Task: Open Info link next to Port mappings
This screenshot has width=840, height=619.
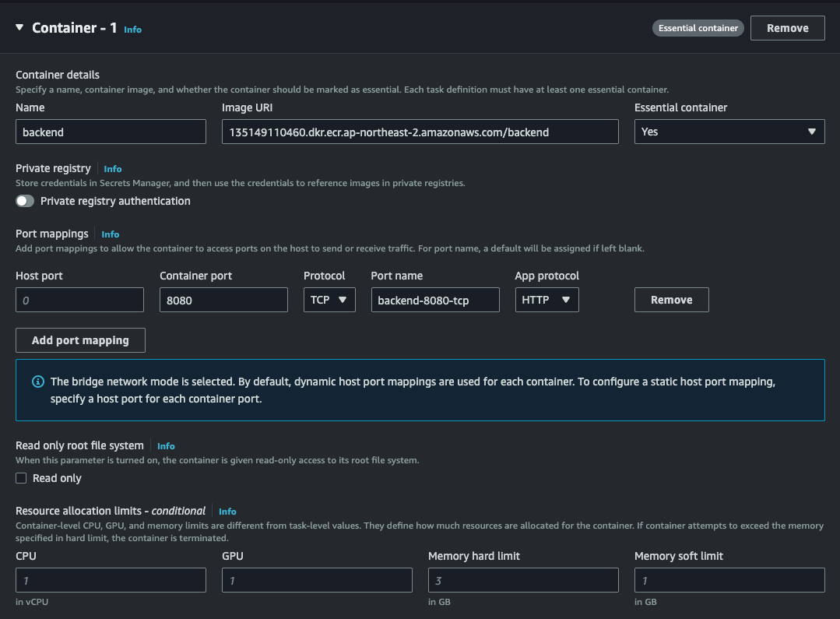Action: (111, 234)
